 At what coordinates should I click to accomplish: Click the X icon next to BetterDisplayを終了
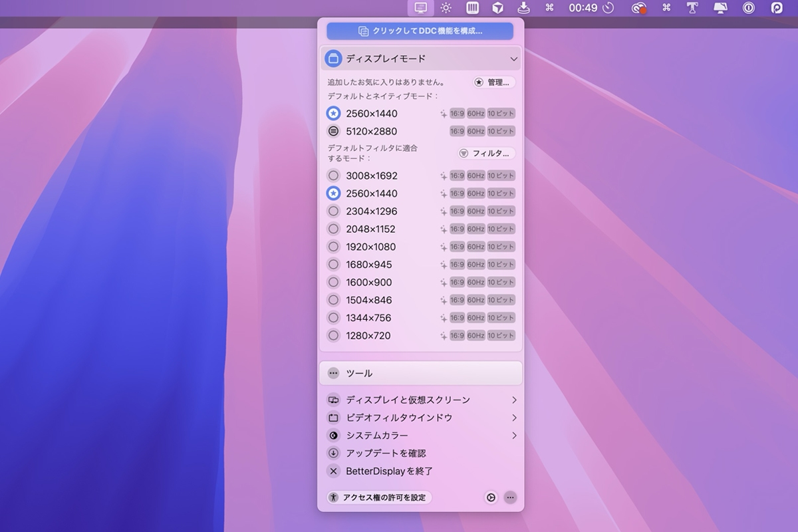(x=333, y=471)
